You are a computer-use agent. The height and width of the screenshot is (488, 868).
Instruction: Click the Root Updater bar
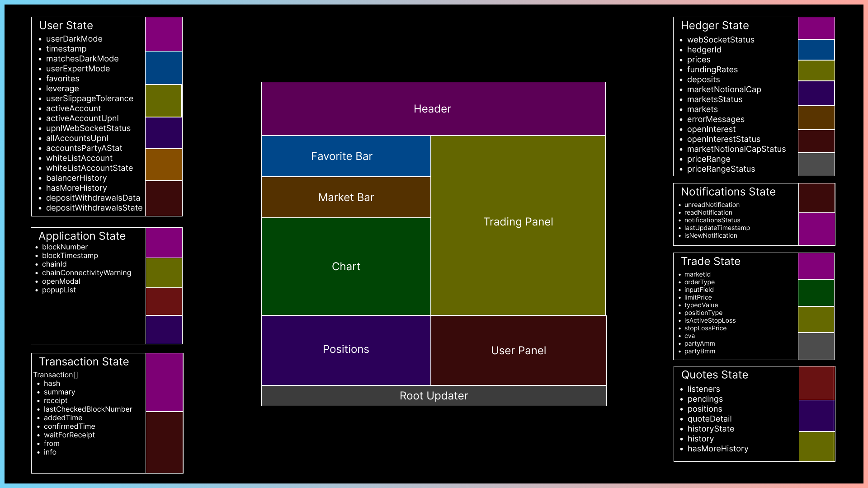point(434,396)
